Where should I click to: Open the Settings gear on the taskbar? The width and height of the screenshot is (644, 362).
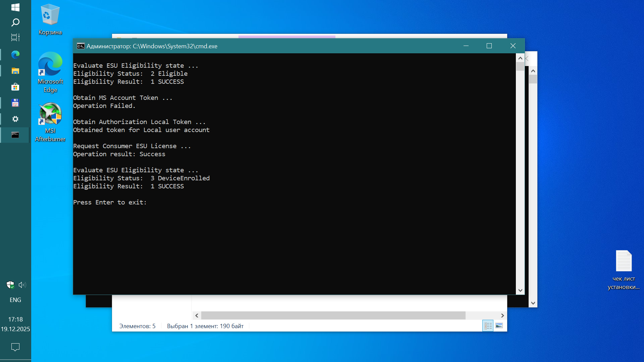click(x=15, y=119)
